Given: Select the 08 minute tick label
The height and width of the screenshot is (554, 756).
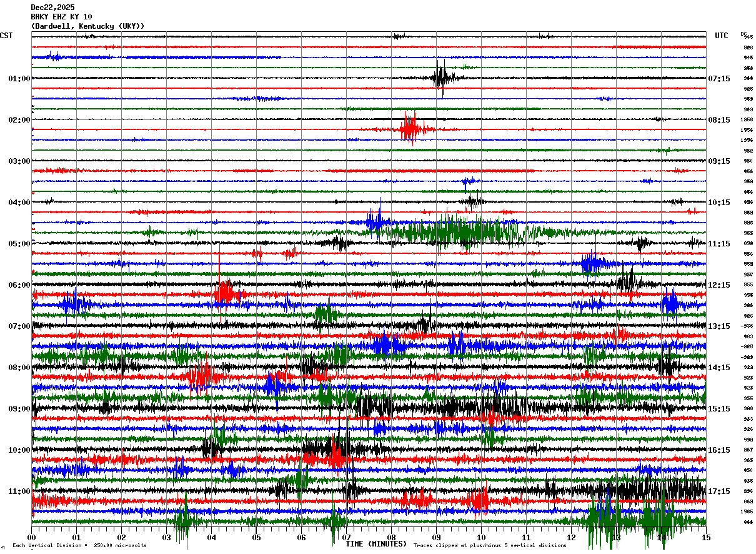Looking at the screenshot, I should (x=391, y=537).
